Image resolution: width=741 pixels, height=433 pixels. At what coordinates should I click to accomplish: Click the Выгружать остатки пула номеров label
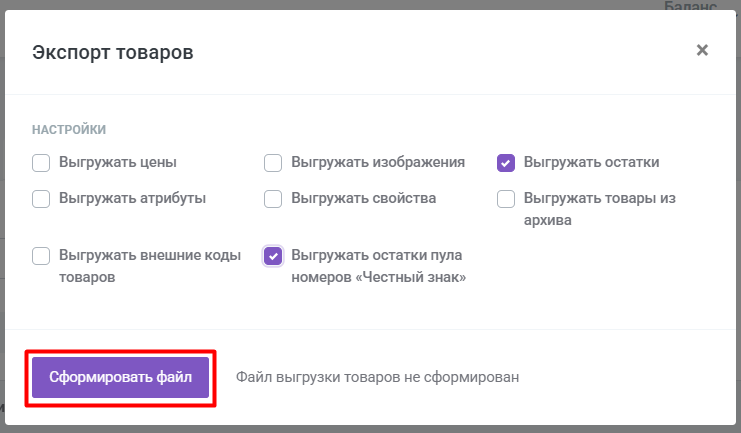[379, 266]
